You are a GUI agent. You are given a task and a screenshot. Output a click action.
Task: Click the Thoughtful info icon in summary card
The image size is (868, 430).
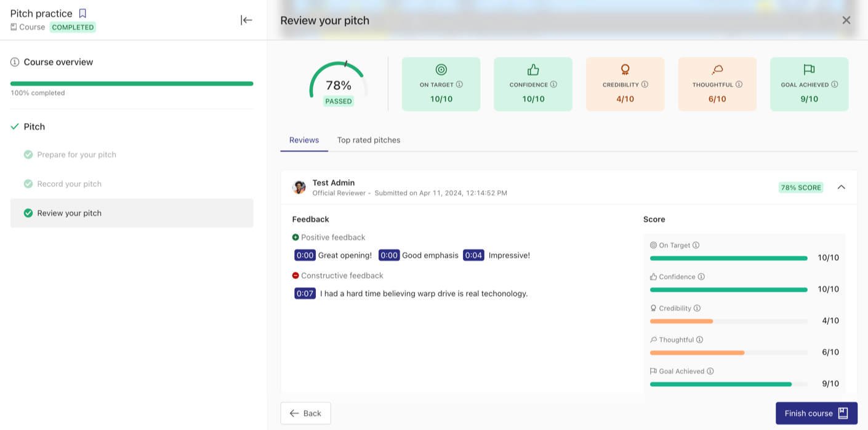tap(739, 85)
